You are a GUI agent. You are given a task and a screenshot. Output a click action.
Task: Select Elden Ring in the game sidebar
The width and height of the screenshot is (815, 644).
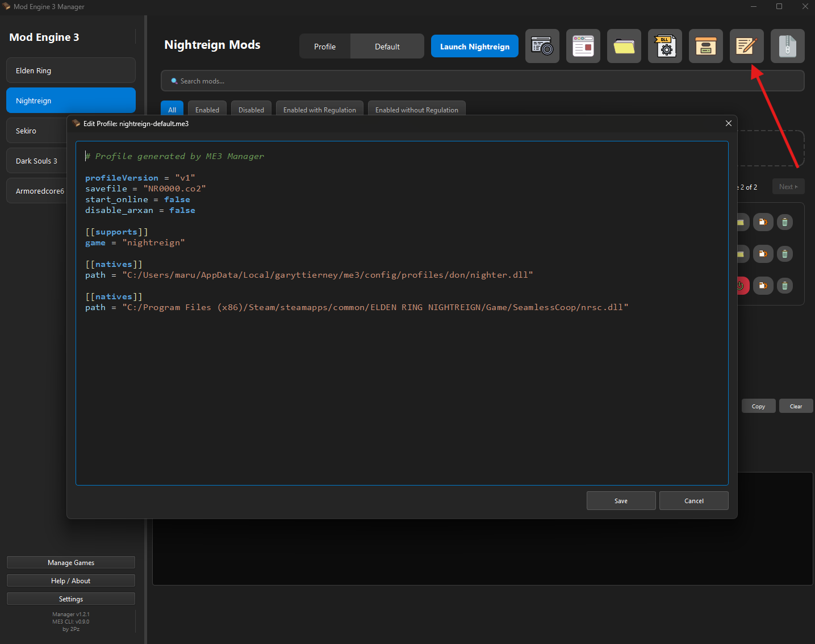[71, 70]
